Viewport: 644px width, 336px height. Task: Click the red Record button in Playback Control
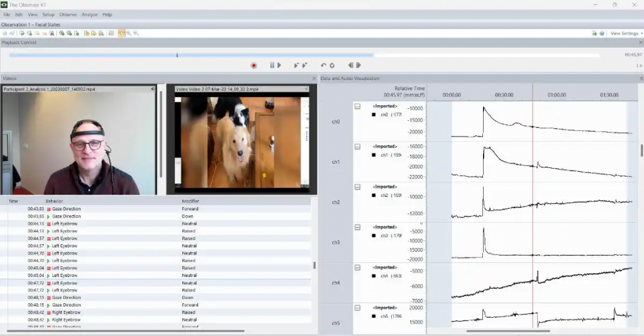pyautogui.click(x=254, y=65)
